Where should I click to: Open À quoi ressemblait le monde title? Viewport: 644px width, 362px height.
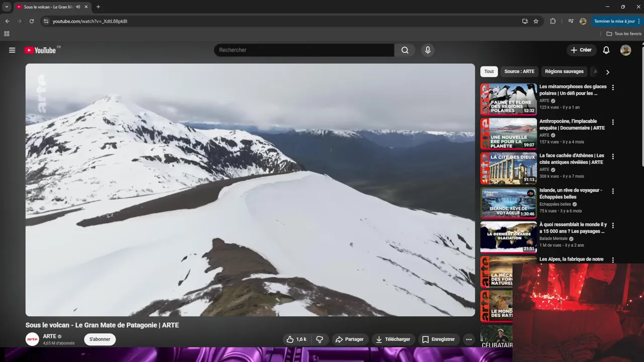pos(573,228)
